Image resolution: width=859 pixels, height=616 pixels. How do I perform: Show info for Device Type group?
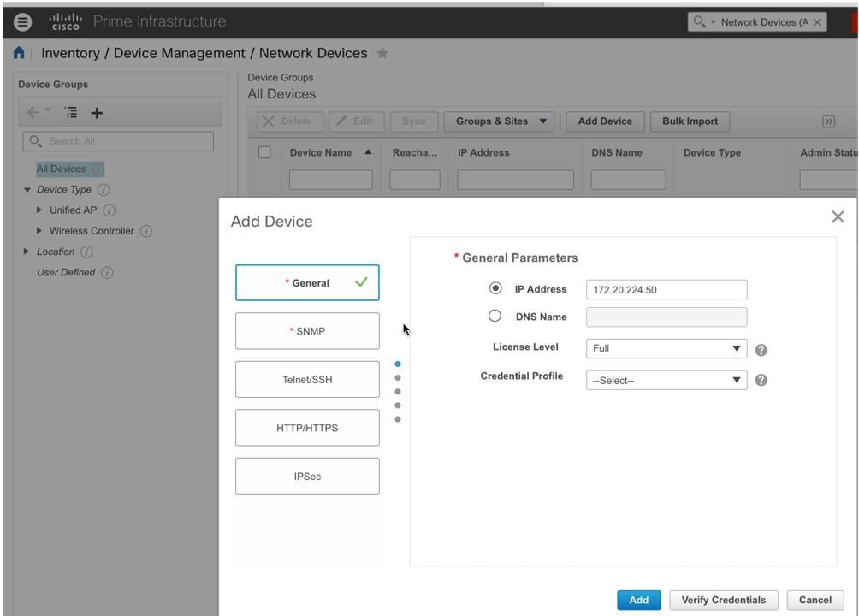(x=104, y=190)
